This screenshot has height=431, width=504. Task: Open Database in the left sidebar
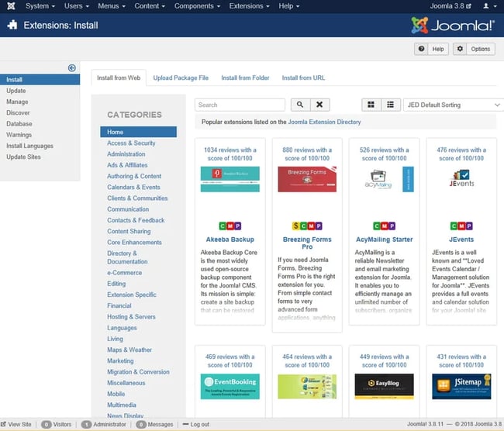pos(19,124)
